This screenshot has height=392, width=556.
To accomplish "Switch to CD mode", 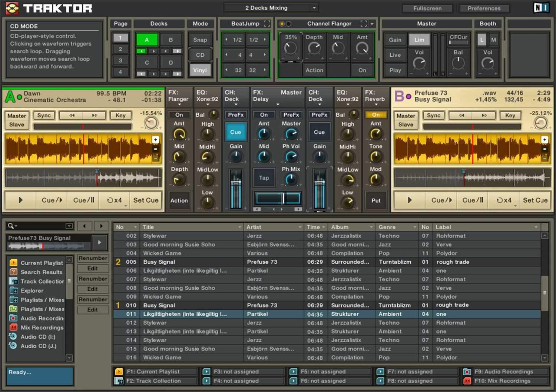I will point(200,55).
